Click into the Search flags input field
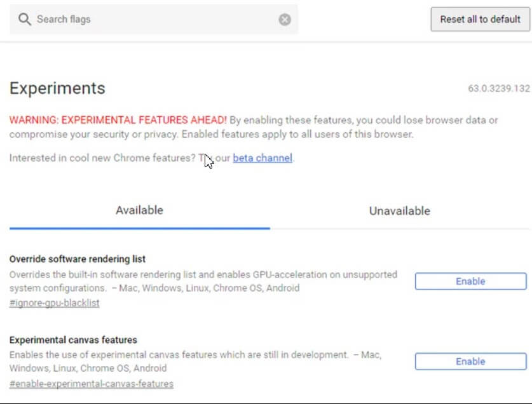 click(127, 19)
